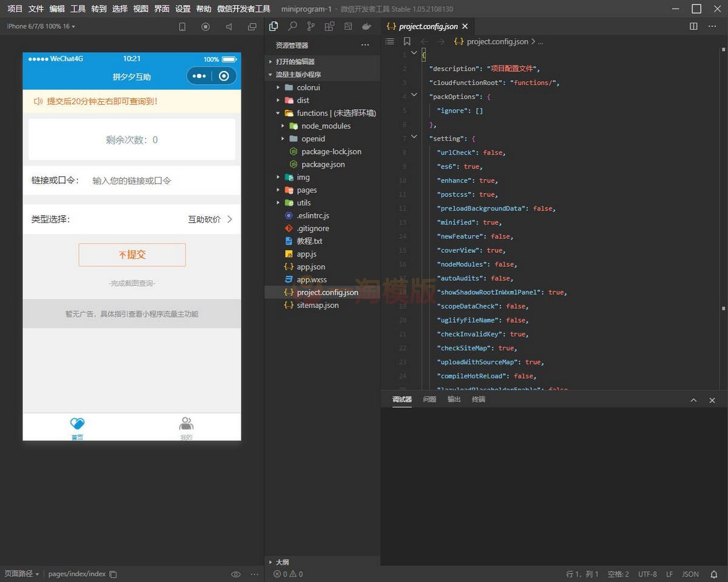Click the stop/record circle icon in the simulator toolbar
728x582 pixels.
click(x=205, y=27)
